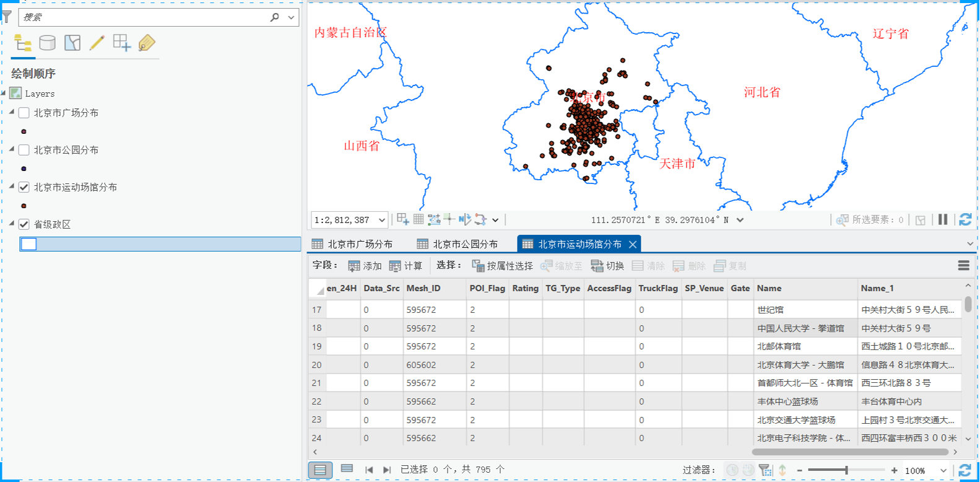The width and height of the screenshot is (980, 482).
Task: Switch to the 北京市公园分布 table tab
Action: pyautogui.click(x=457, y=244)
